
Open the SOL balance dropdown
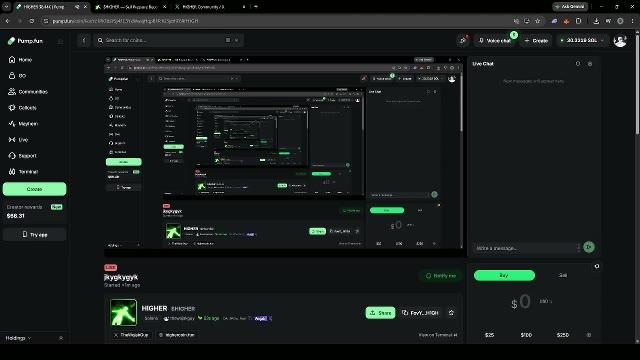tap(582, 40)
